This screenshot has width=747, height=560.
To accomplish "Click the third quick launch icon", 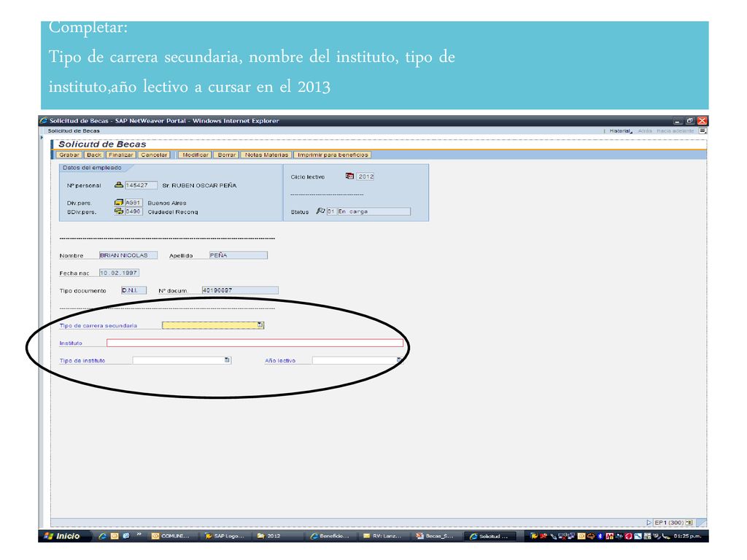I will 126,536.
